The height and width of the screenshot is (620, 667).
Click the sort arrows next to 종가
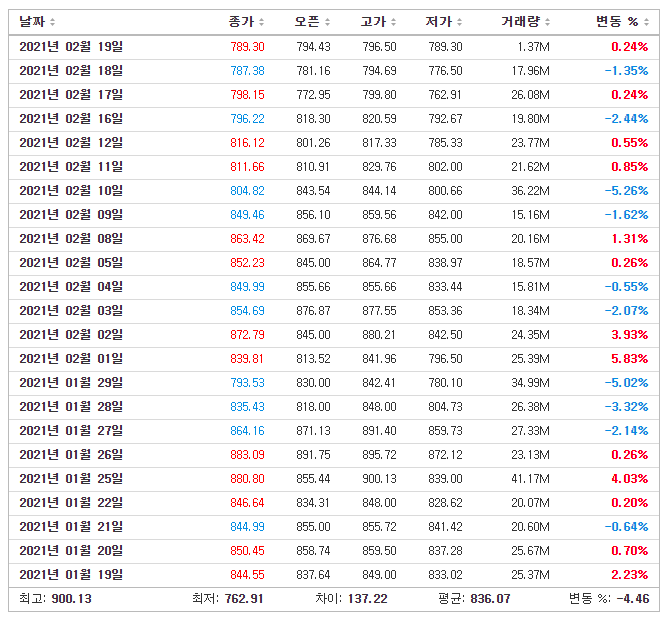pos(261,22)
